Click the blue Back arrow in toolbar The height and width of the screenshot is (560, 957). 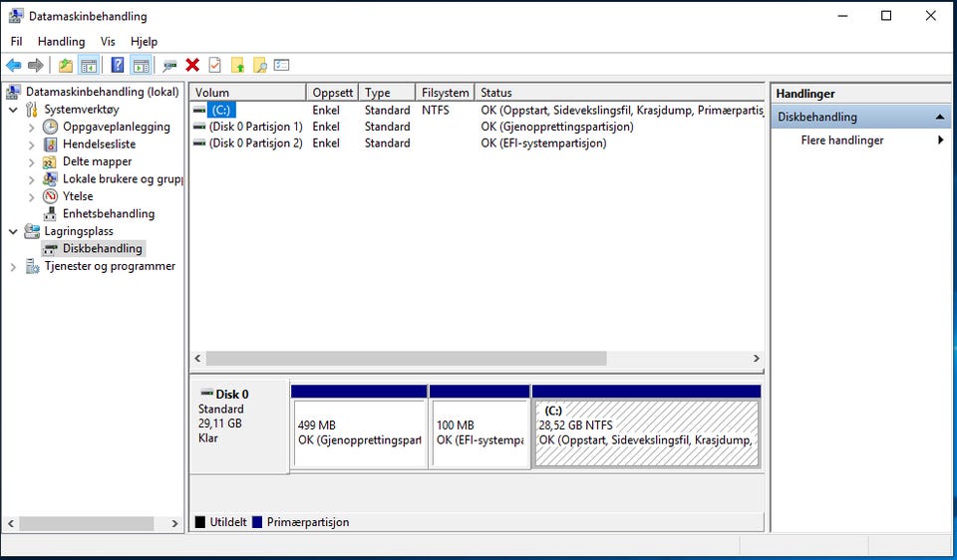click(x=14, y=66)
